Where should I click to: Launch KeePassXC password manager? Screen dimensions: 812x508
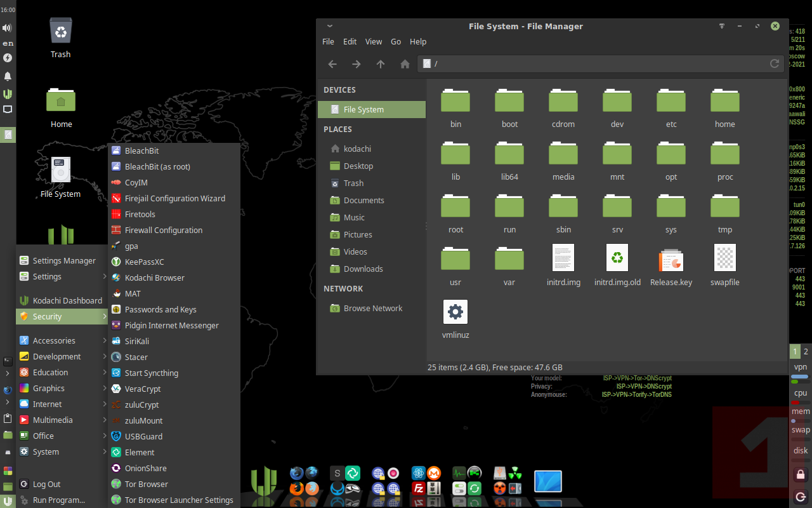tap(144, 262)
